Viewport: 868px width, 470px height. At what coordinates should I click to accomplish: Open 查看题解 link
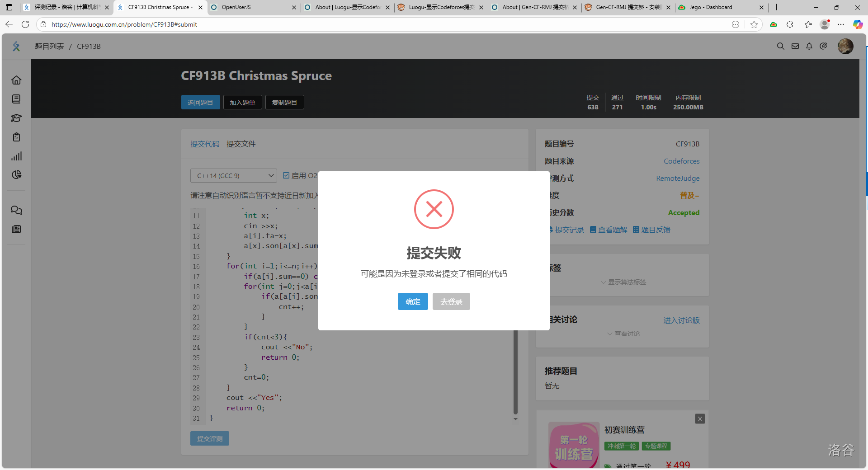pyautogui.click(x=609, y=230)
